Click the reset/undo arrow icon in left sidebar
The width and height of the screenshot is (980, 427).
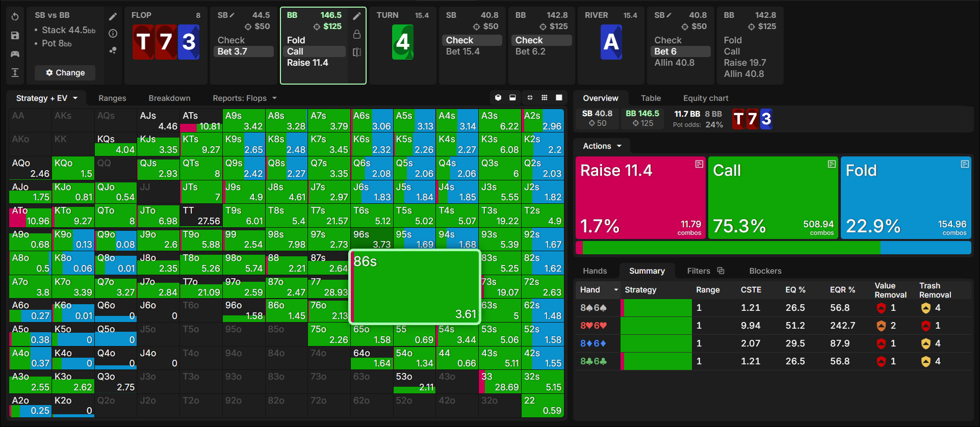[15, 17]
